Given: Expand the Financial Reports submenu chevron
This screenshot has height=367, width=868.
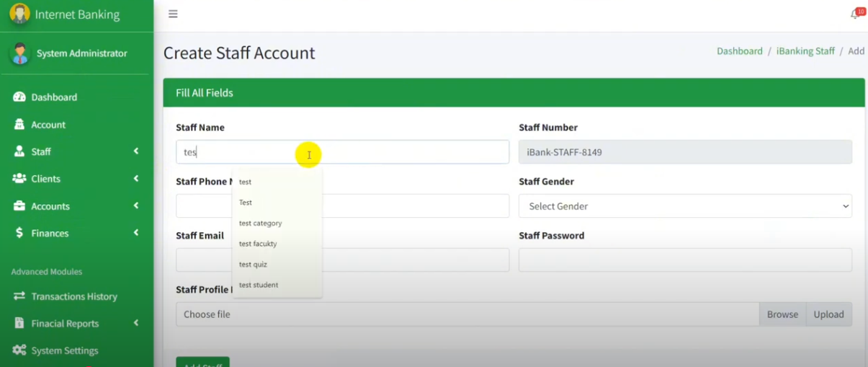Looking at the screenshot, I should coord(136,324).
